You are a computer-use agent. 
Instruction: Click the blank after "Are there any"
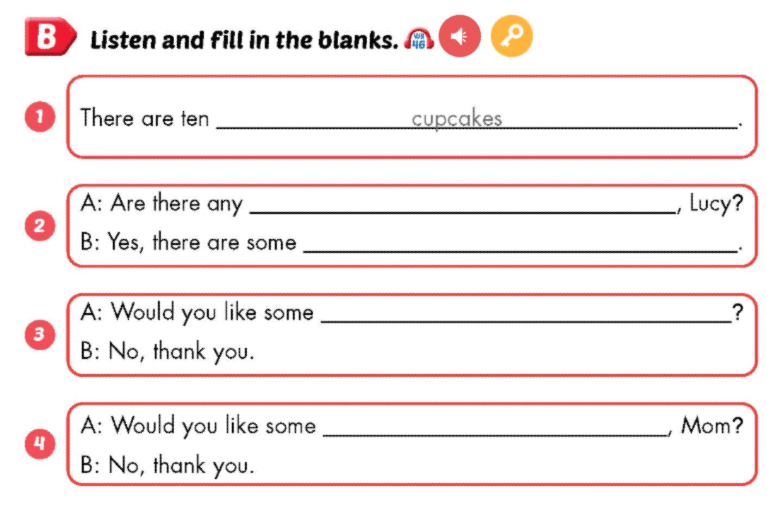click(461, 205)
